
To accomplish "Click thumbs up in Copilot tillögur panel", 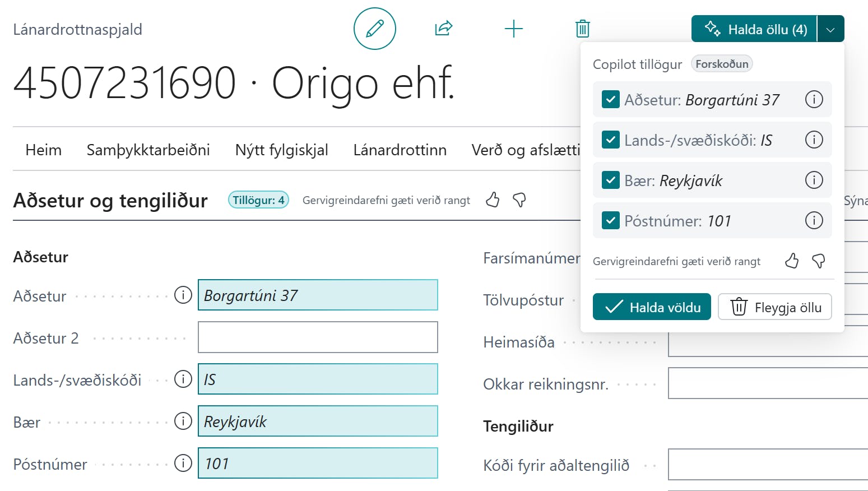I will tap(791, 261).
